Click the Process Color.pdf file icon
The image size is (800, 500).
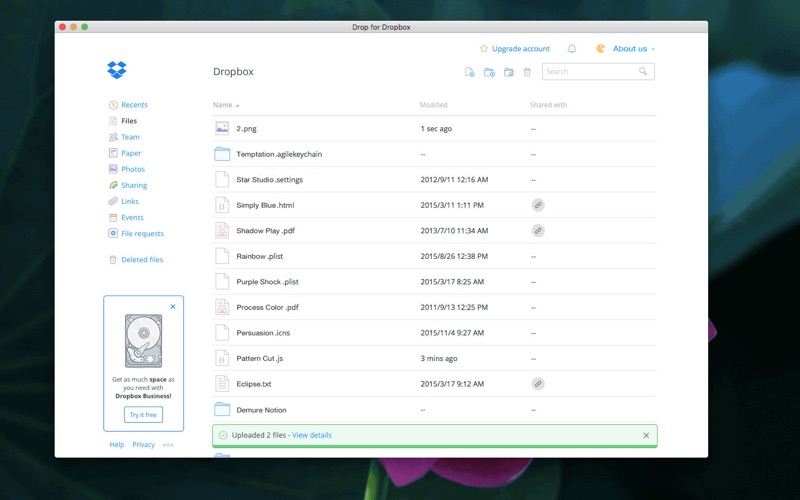point(222,307)
